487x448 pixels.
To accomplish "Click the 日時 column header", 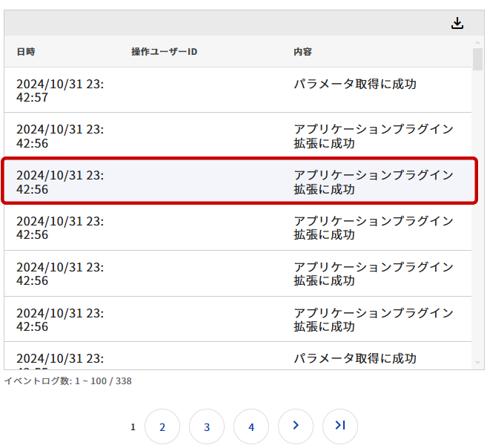I will (x=26, y=52).
